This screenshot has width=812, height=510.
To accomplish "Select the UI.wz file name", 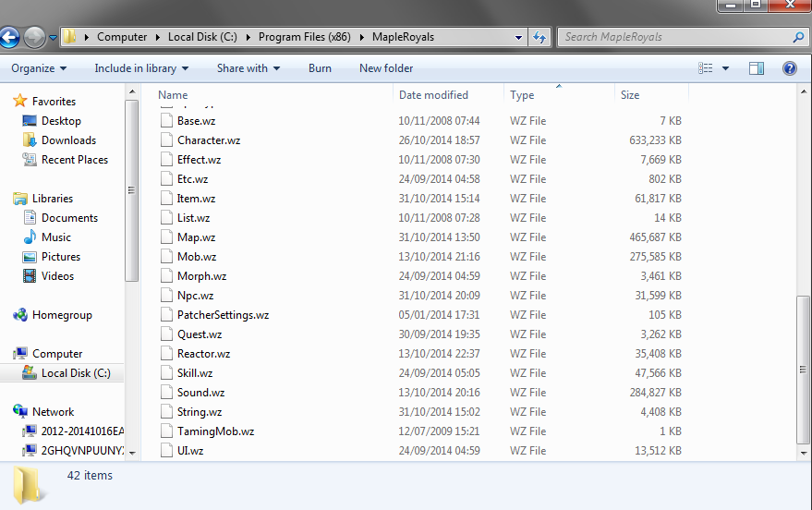I will coord(190,451).
